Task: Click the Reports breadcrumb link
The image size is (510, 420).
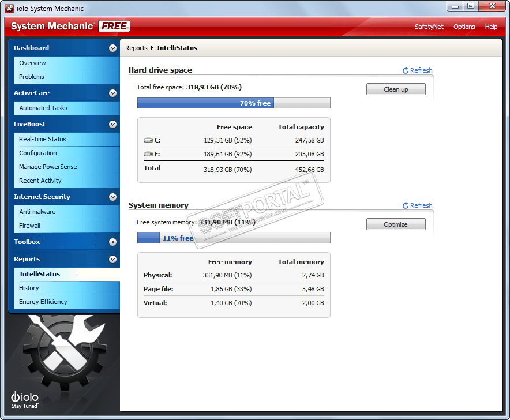Action: pos(136,48)
